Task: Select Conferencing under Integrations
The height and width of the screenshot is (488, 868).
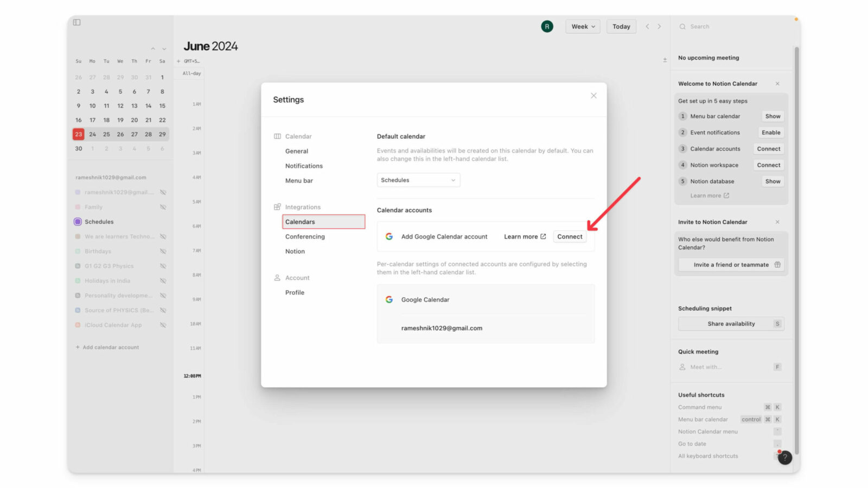Action: [x=305, y=236]
